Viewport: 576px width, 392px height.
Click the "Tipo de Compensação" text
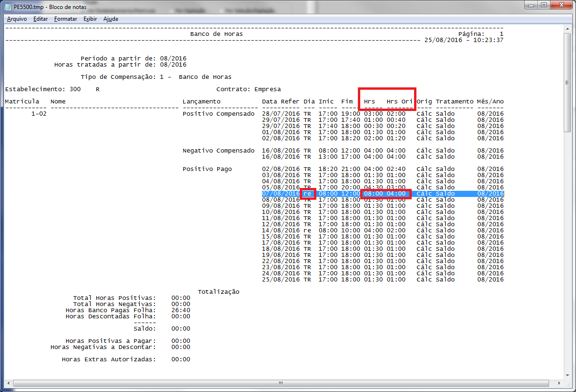(x=116, y=77)
